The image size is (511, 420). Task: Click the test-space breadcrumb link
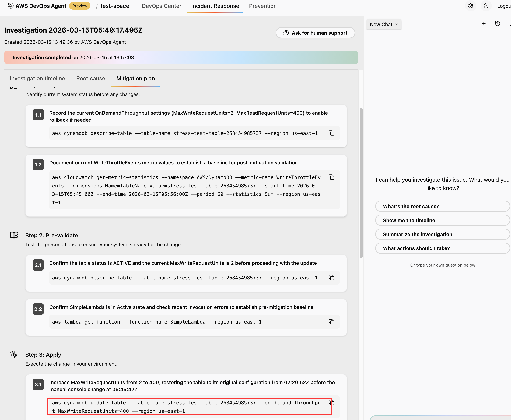pos(115,6)
